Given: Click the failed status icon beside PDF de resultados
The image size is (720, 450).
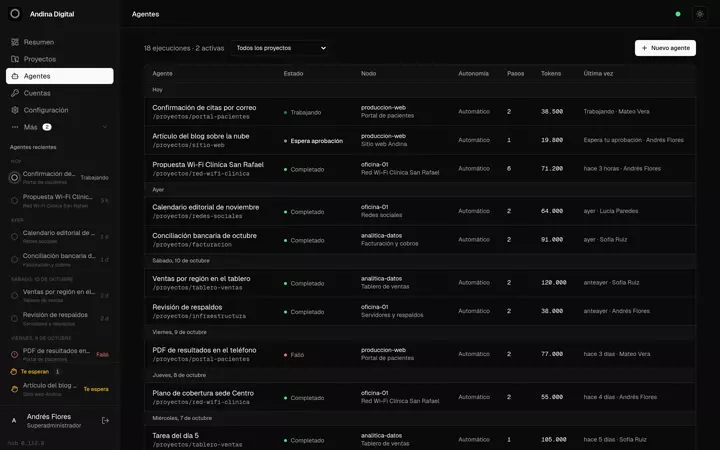Looking at the screenshot, I should coord(14,354).
